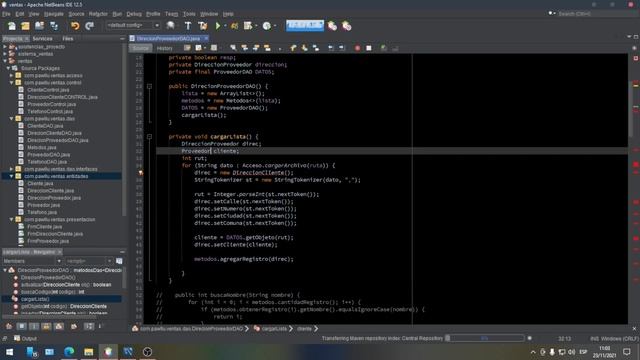Viewport: 640px width, 360px height.
Task: Open the Refactor menu
Action: (x=98, y=14)
